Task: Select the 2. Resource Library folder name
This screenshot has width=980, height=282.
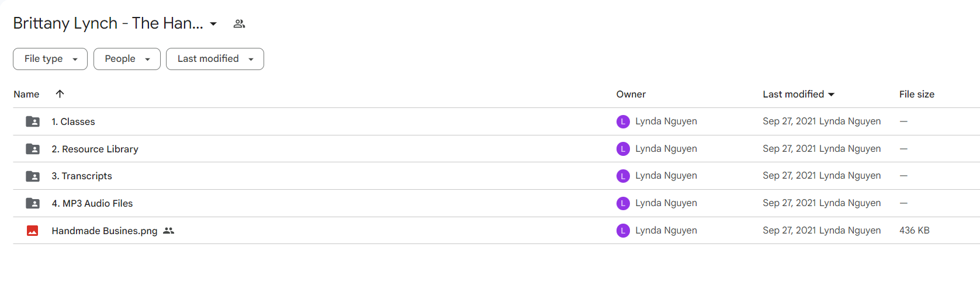Action: [95, 149]
